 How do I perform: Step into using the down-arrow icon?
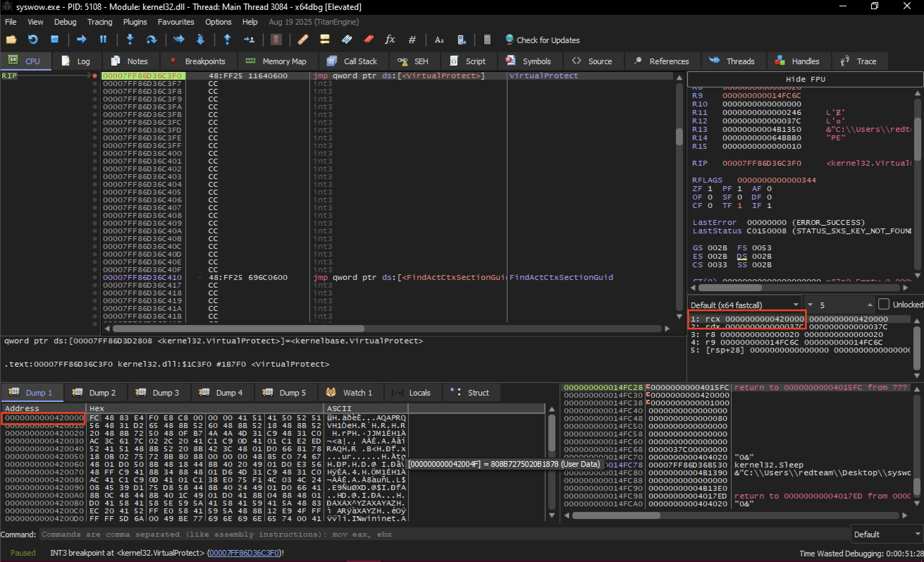(x=130, y=40)
